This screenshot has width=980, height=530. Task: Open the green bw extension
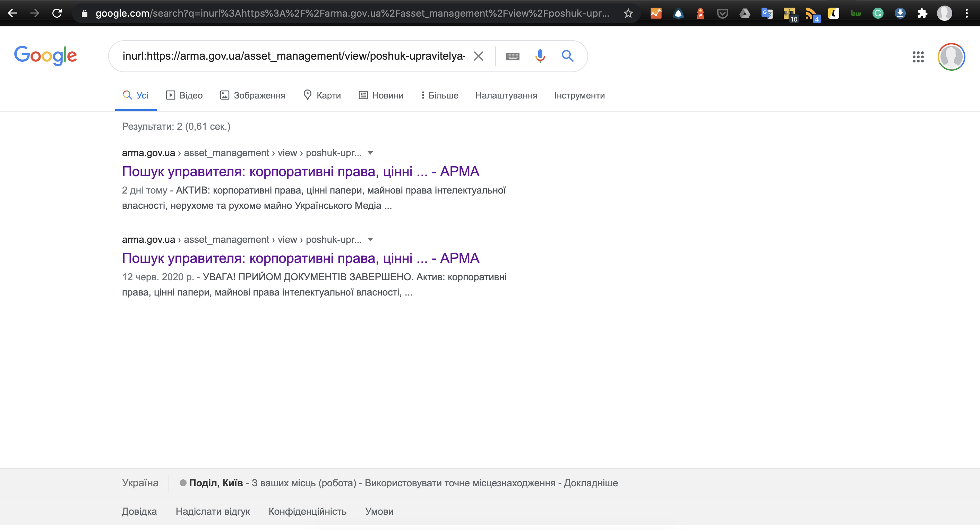coord(856,14)
